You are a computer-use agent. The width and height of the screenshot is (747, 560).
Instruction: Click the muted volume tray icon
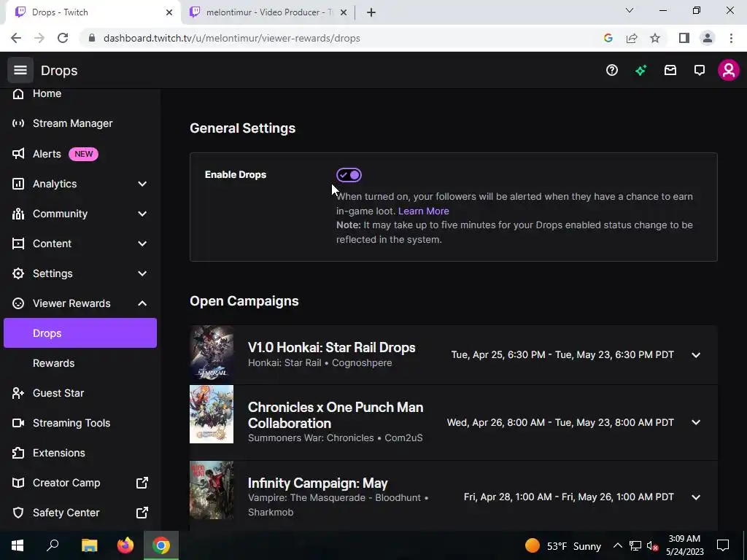653,545
